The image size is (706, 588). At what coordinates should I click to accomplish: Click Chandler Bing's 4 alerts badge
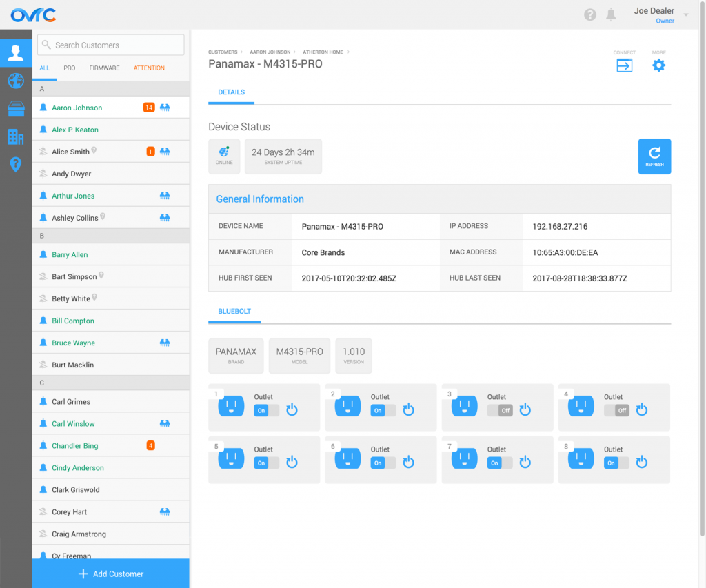tap(151, 446)
